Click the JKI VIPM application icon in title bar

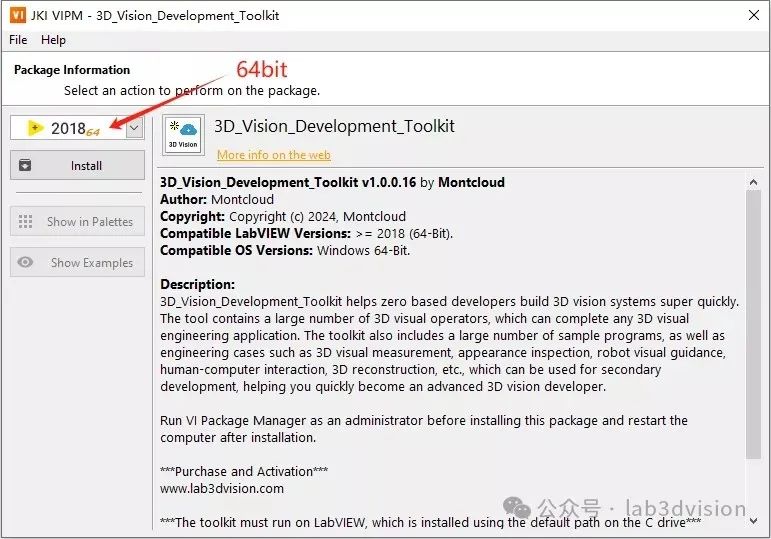point(18,15)
